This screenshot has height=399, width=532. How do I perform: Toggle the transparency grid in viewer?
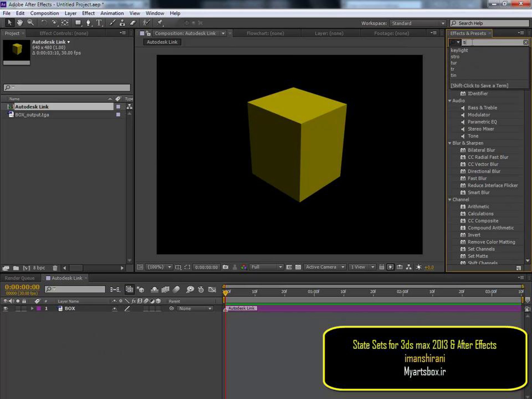pos(298,267)
